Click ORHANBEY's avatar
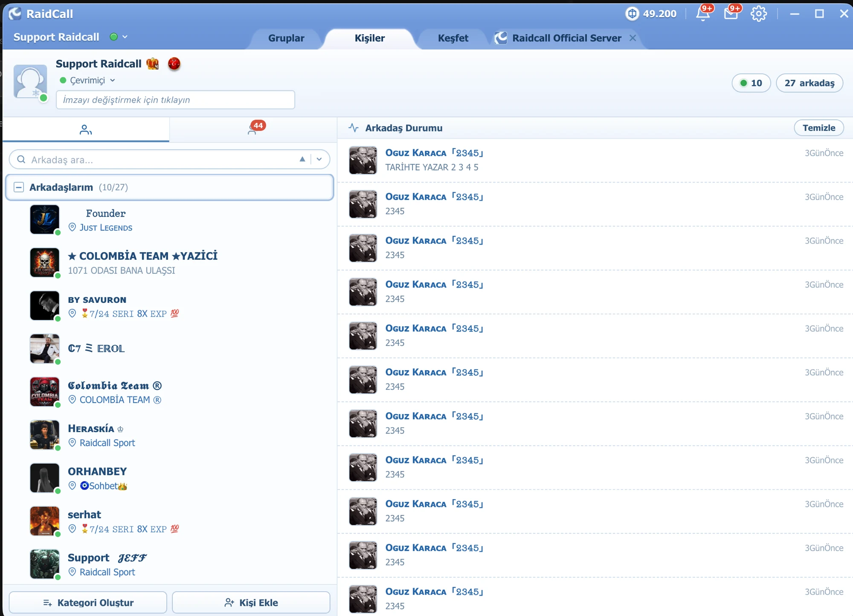 [x=45, y=478]
